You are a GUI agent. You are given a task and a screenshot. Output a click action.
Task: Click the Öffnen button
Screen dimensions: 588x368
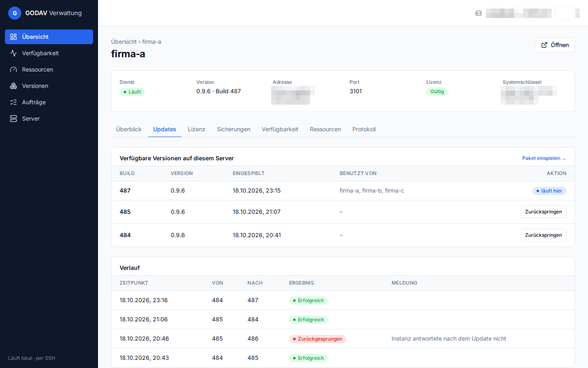click(x=555, y=45)
